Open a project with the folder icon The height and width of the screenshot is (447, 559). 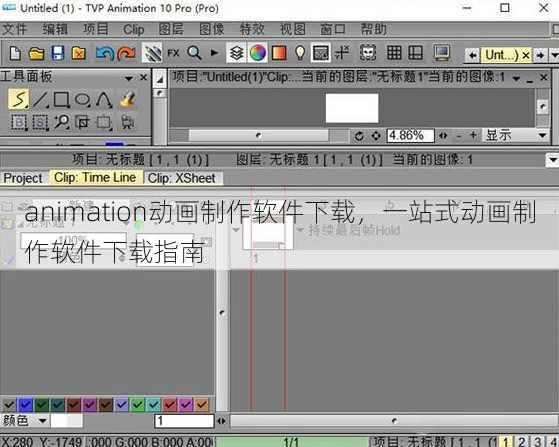(36, 53)
